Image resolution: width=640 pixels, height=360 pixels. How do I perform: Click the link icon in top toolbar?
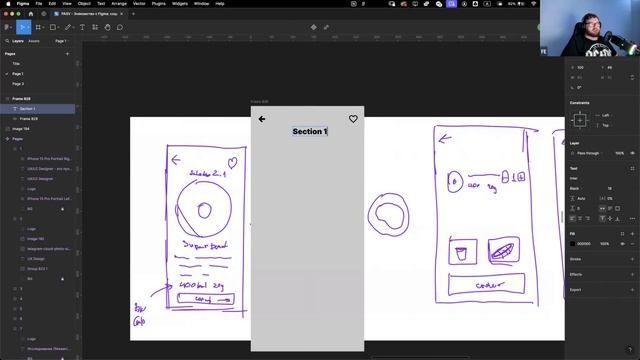(326, 27)
